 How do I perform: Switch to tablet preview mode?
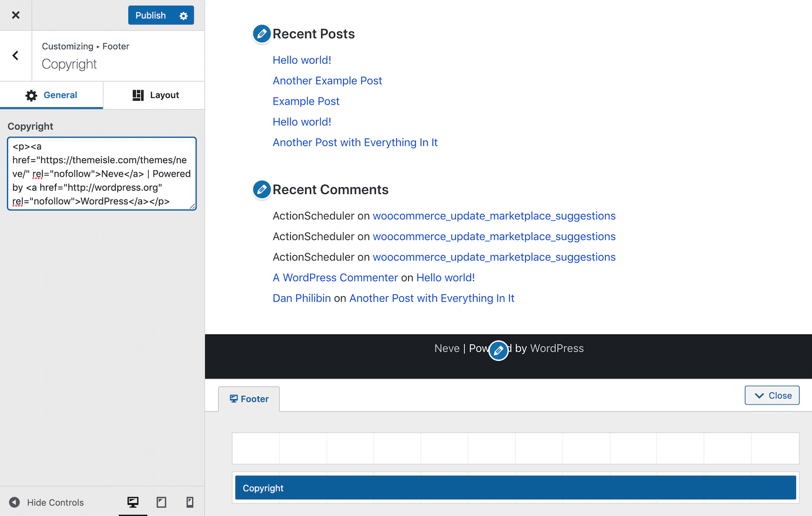161,502
